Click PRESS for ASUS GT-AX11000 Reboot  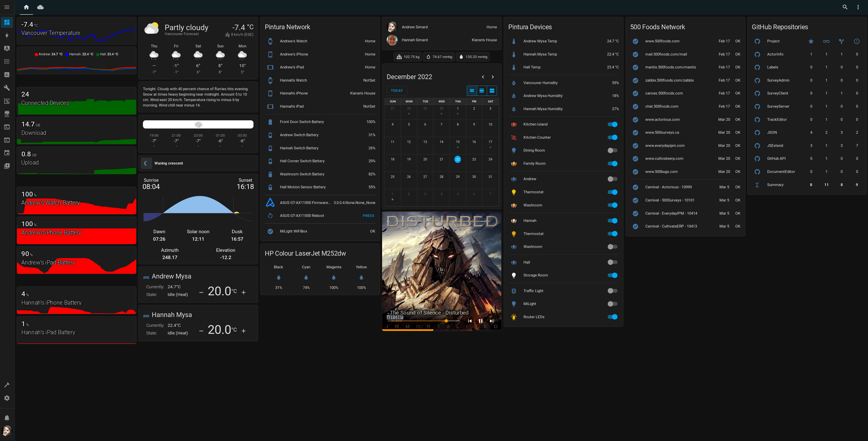click(x=368, y=216)
